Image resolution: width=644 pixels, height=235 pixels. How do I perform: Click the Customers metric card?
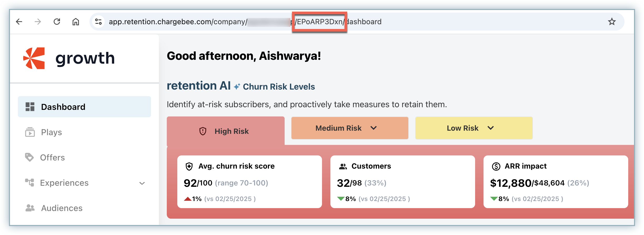(x=402, y=182)
